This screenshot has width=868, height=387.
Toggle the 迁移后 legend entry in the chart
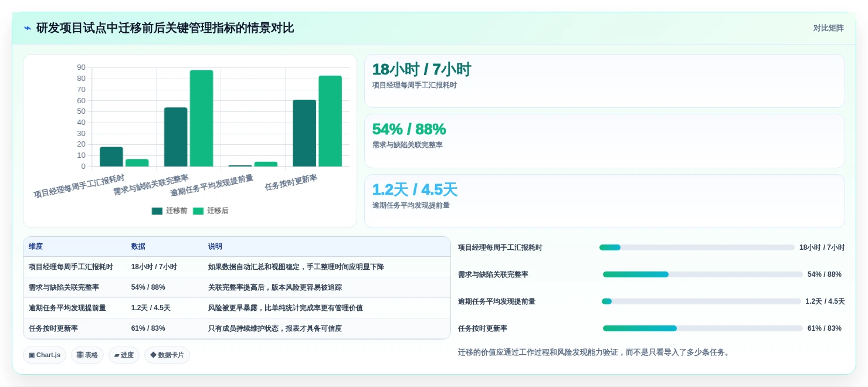[211, 211]
